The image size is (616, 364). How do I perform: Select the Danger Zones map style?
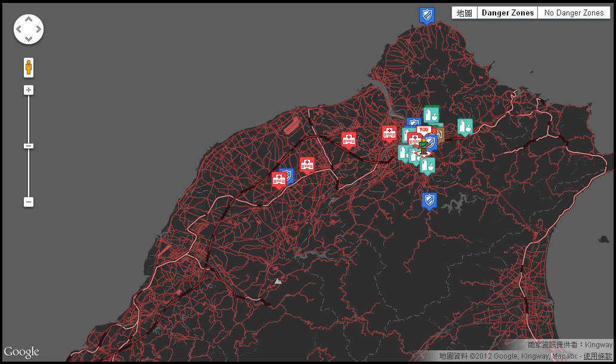[507, 13]
